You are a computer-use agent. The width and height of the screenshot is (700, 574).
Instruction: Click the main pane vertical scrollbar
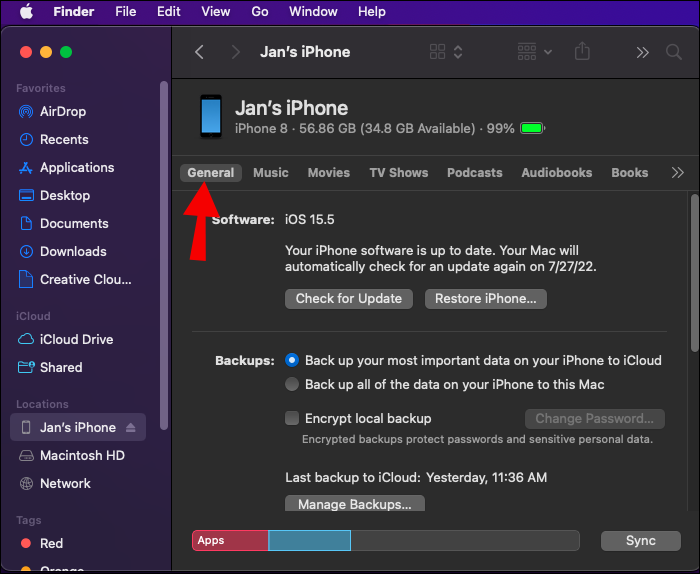(695, 273)
